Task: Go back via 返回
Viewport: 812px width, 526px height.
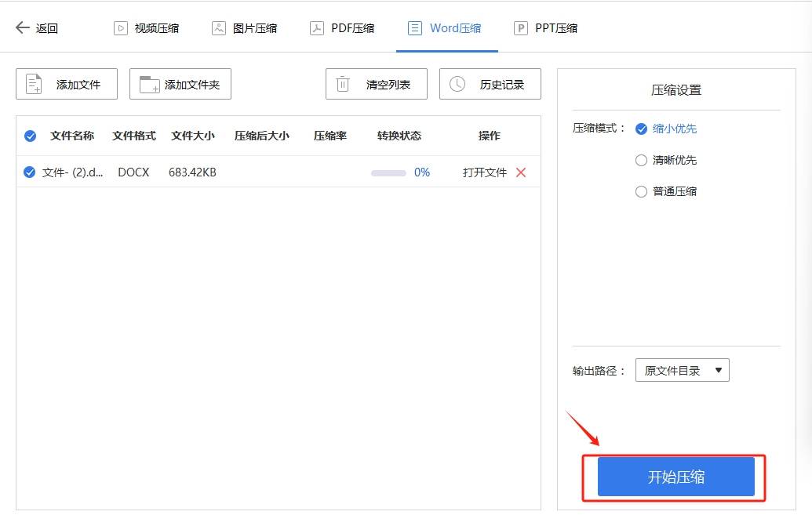Action: pyautogui.click(x=37, y=28)
